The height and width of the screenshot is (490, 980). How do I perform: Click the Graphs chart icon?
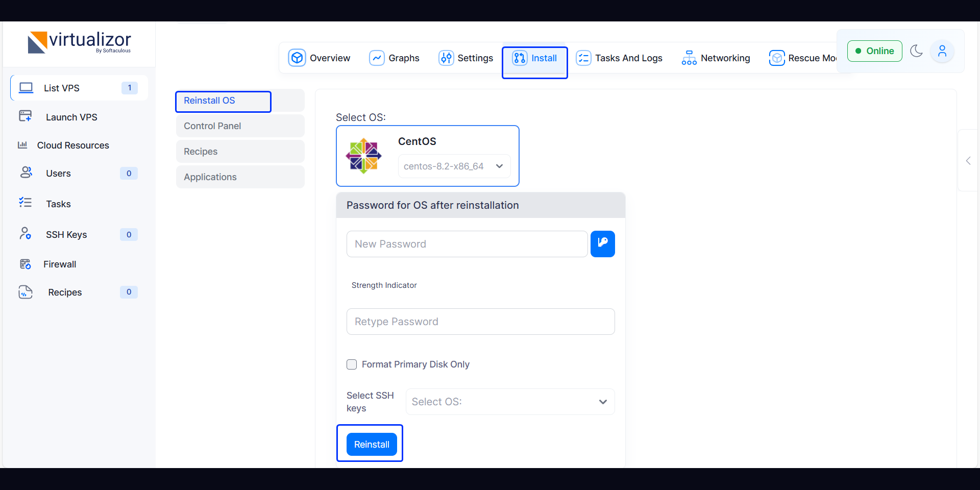(377, 58)
